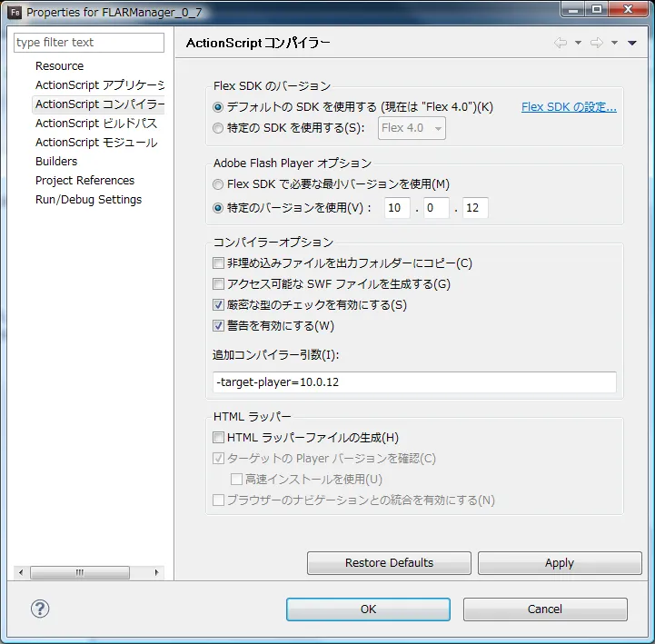Image resolution: width=655 pixels, height=644 pixels.
Task: Click the Apply button
Action: click(x=560, y=563)
